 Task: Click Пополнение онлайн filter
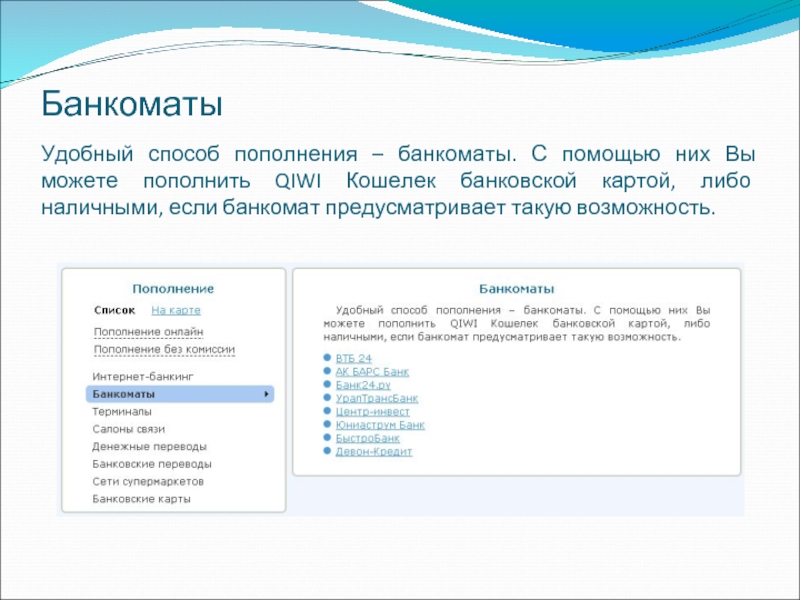pos(148,332)
